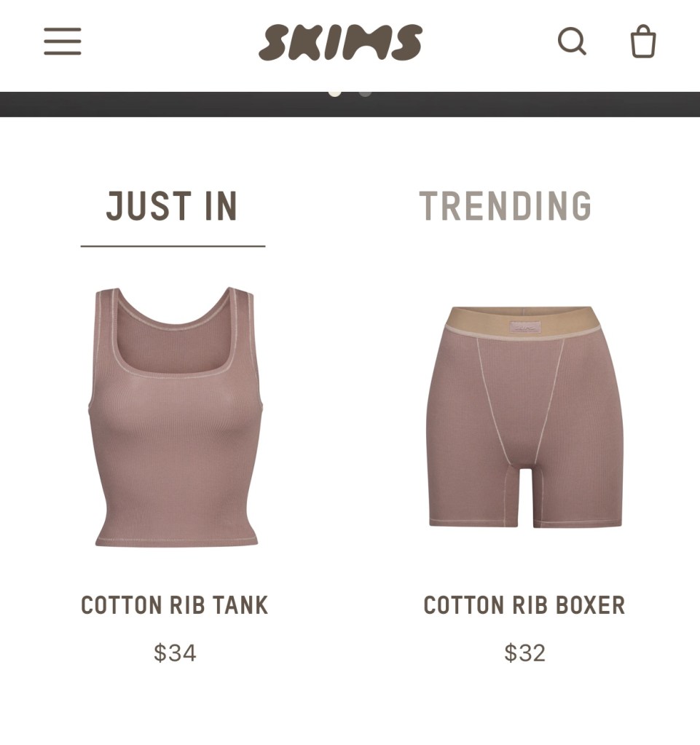
Task: Open the Cotton Rib Tank product image
Action: pyautogui.click(x=176, y=417)
